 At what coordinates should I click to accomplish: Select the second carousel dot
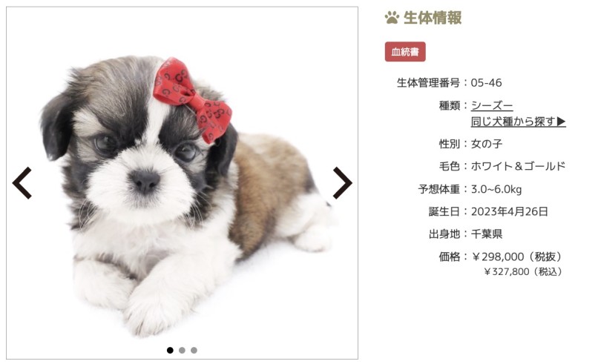(182, 350)
